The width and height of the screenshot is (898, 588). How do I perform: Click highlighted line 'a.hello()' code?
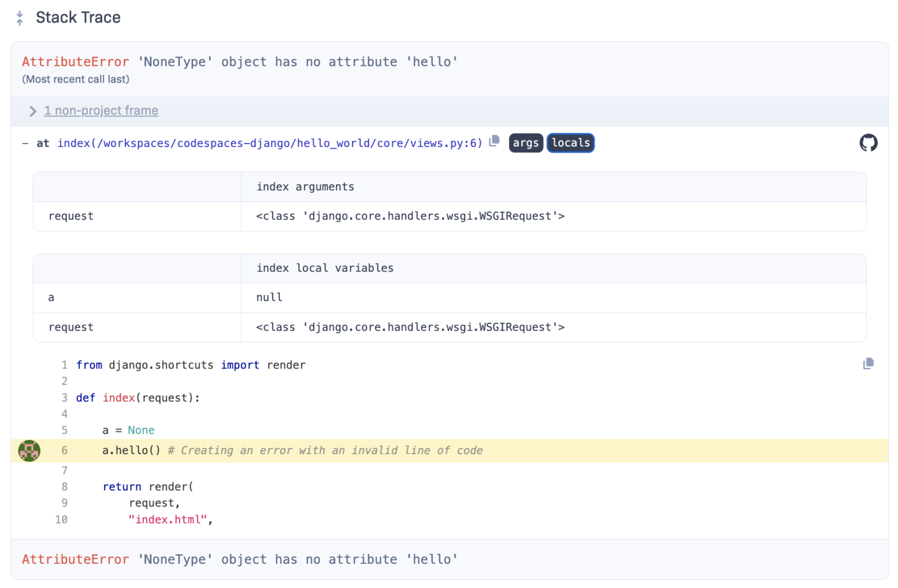point(292,451)
